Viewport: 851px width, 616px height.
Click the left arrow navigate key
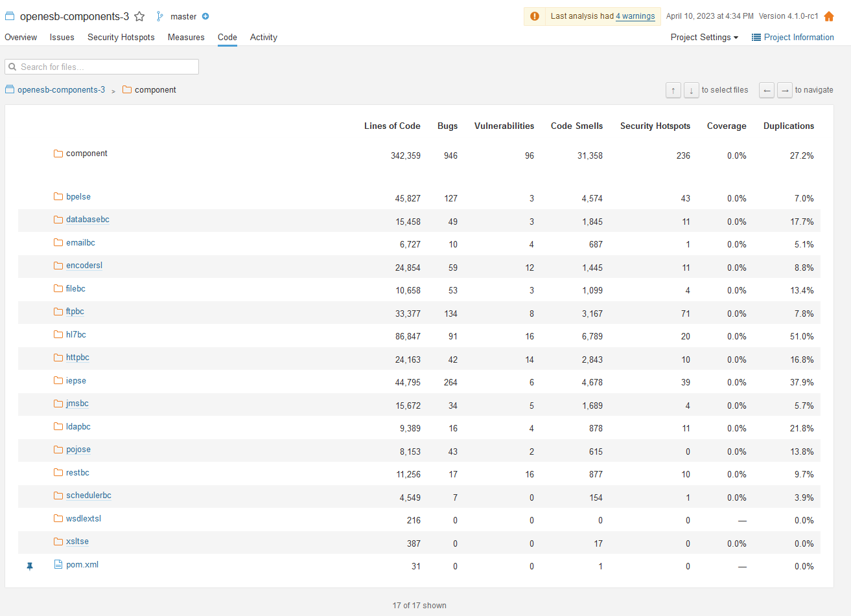[x=767, y=90]
